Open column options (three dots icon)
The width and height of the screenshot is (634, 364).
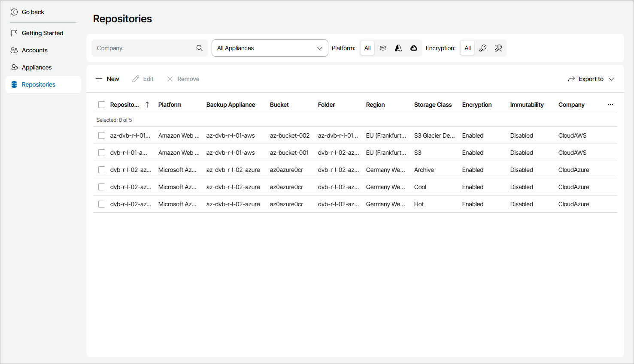coord(610,105)
